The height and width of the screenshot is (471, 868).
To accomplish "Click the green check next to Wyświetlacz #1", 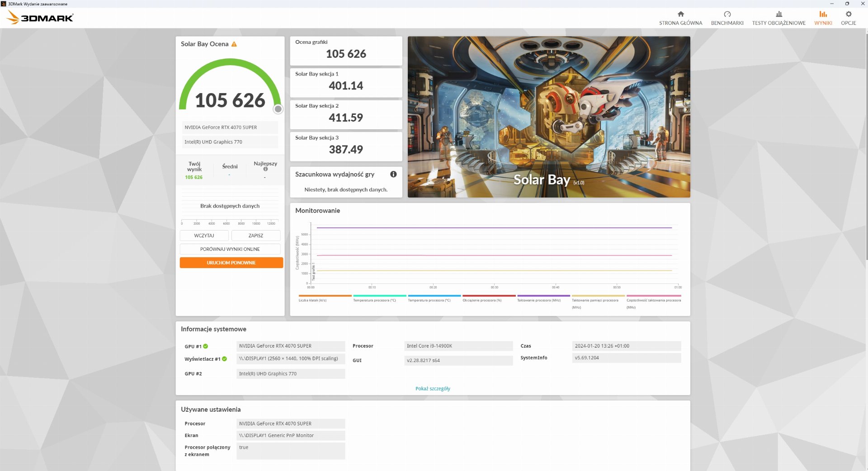I will [224, 359].
